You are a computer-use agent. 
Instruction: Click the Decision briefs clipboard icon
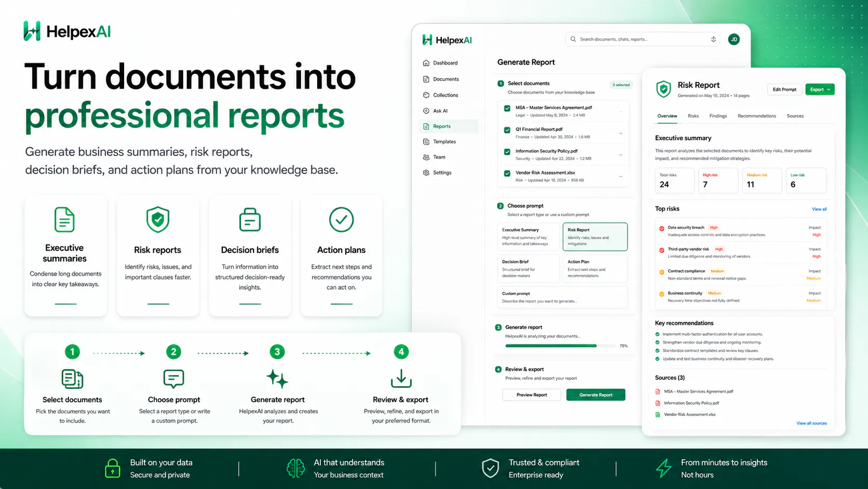point(250,219)
